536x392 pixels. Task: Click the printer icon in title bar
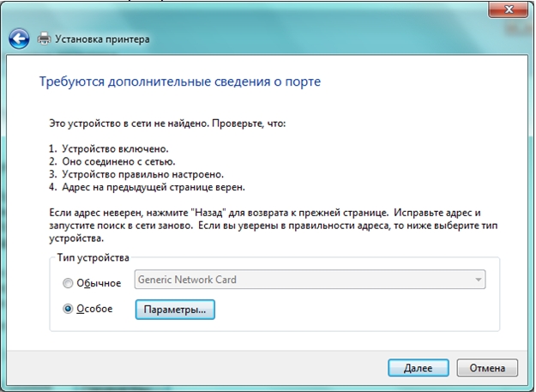44,39
